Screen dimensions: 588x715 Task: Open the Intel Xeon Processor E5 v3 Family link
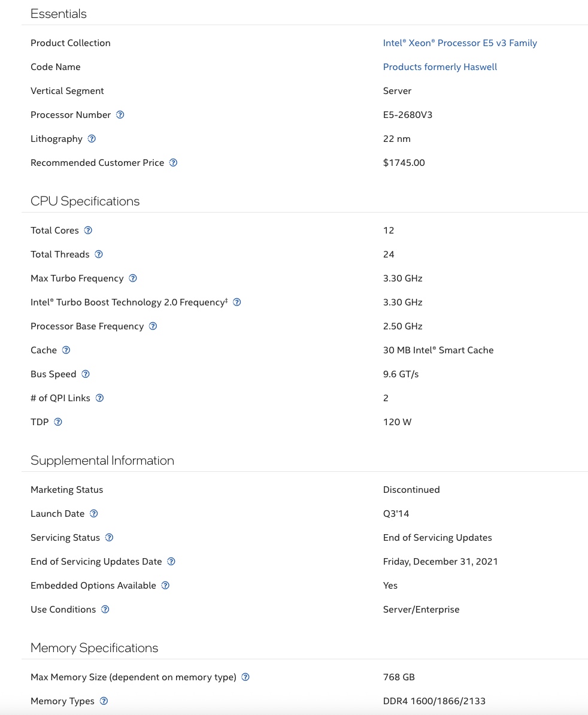tap(460, 43)
